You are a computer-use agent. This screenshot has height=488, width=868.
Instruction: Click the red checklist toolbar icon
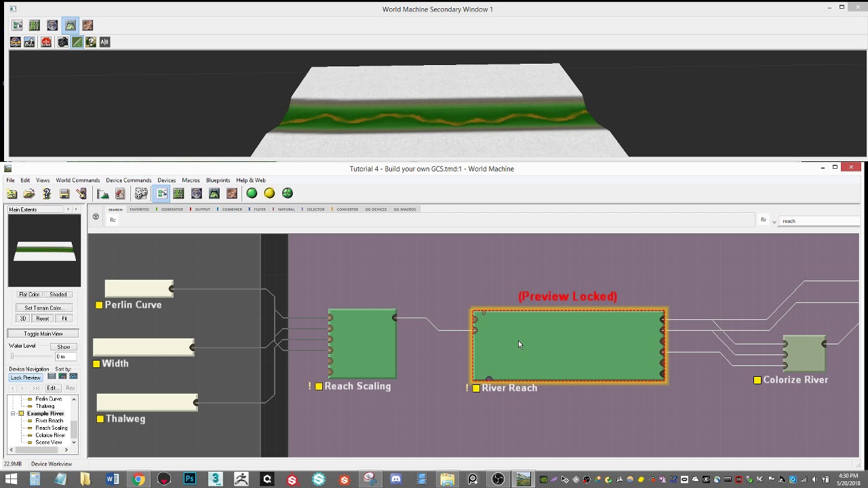[120, 194]
